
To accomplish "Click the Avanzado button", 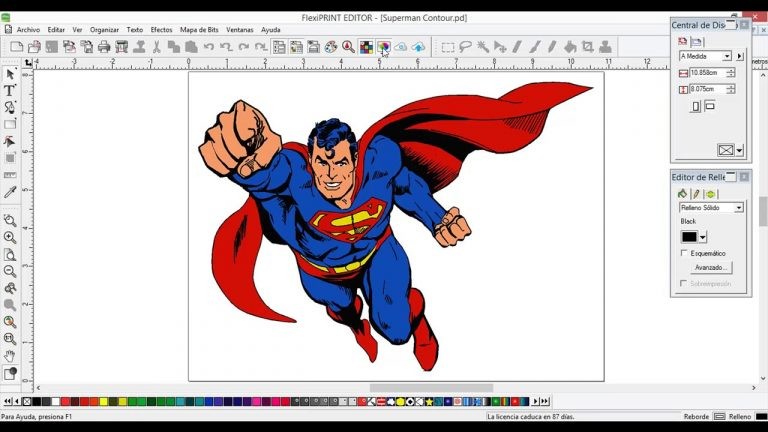I will coord(711,268).
